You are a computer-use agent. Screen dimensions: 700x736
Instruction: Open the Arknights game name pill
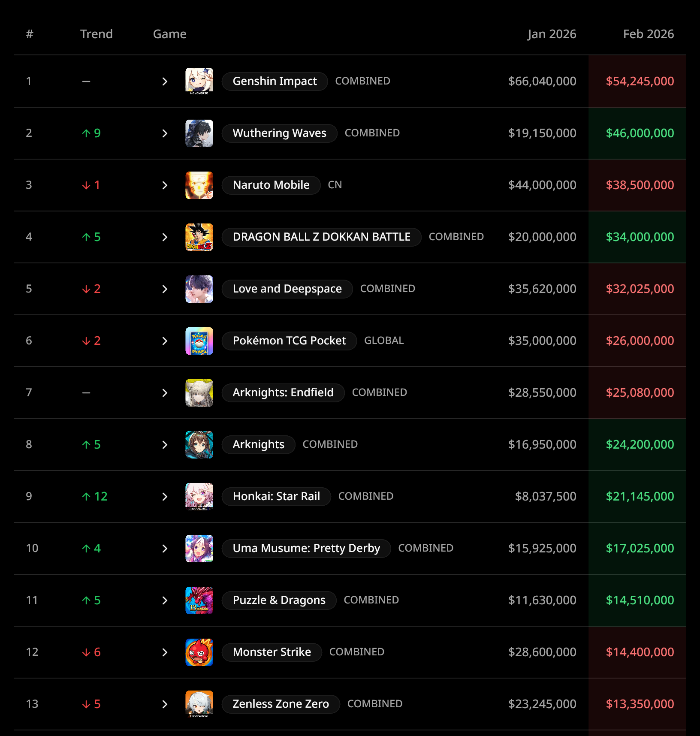258,444
